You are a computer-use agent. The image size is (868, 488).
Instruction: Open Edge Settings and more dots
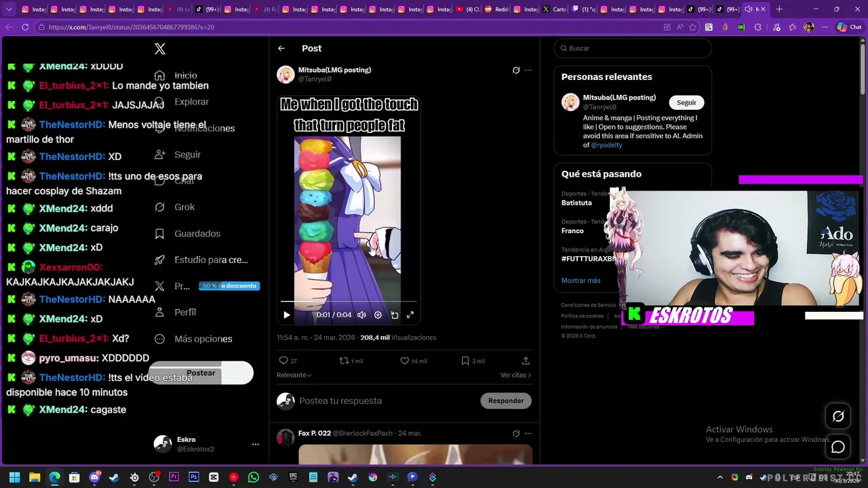click(825, 27)
